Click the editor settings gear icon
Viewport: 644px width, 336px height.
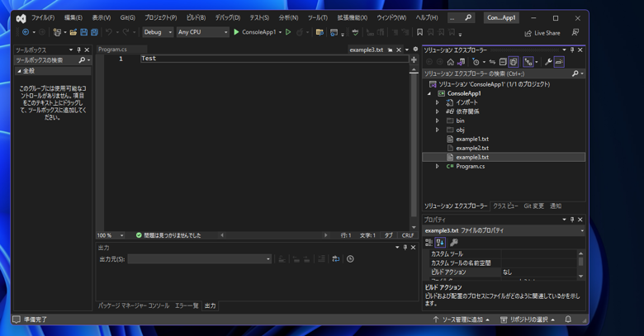(415, 50)
